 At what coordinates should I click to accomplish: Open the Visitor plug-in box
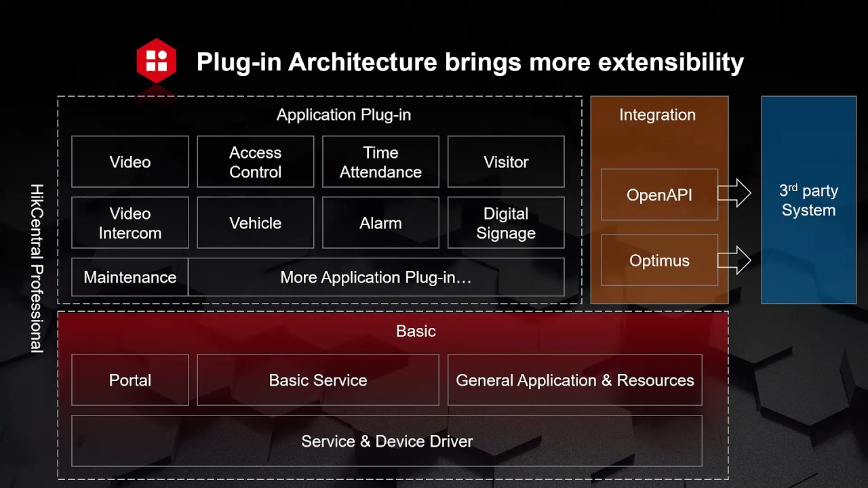pos(506,162)
